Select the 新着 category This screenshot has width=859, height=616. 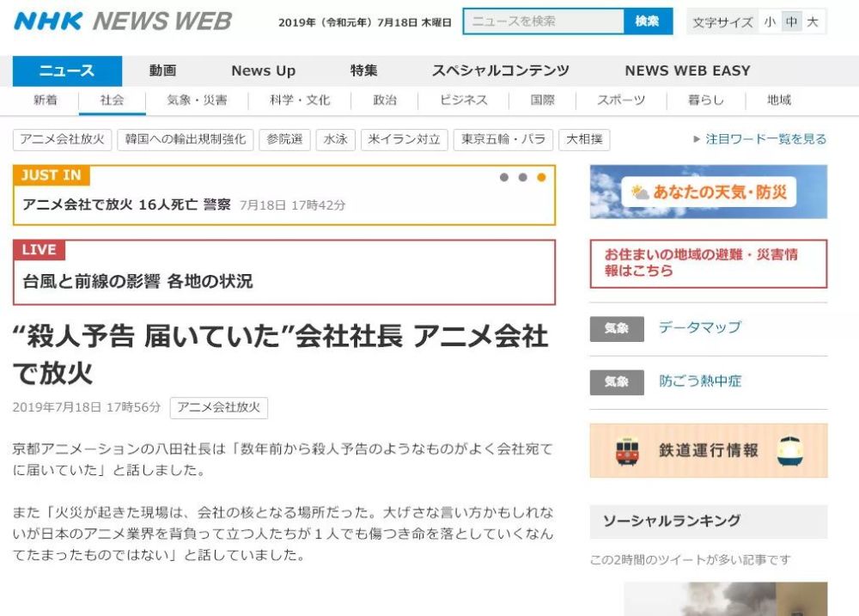[46, 101]
